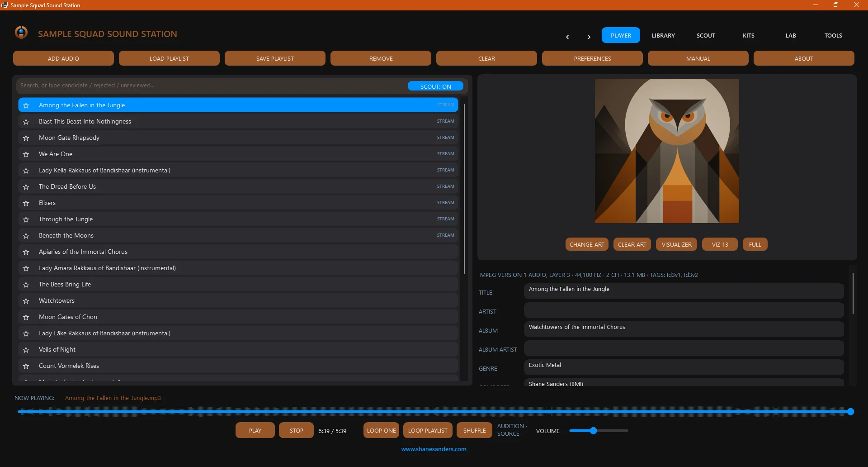Click star for Lady Amara Rakkaus of Bandishaar
The width and height of the screenshot is (868, 467).
coord(26,268)
